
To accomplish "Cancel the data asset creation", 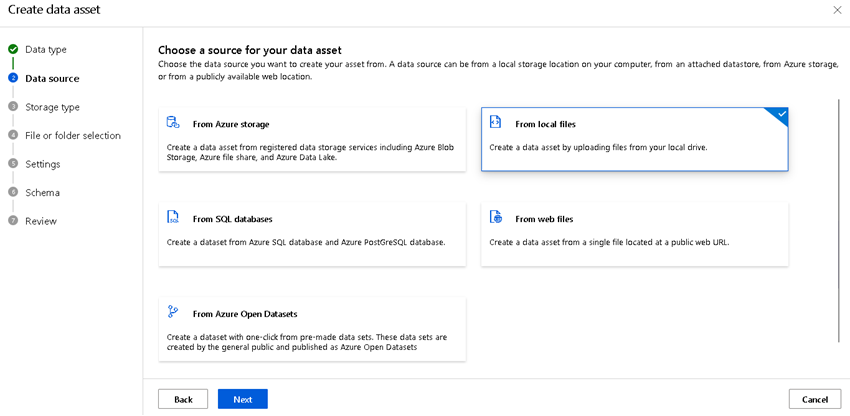I will point(815,399).
